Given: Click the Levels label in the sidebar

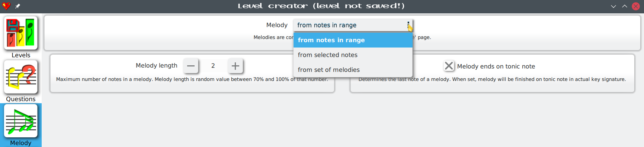Looking at the screenshot, I should [21, 55].
